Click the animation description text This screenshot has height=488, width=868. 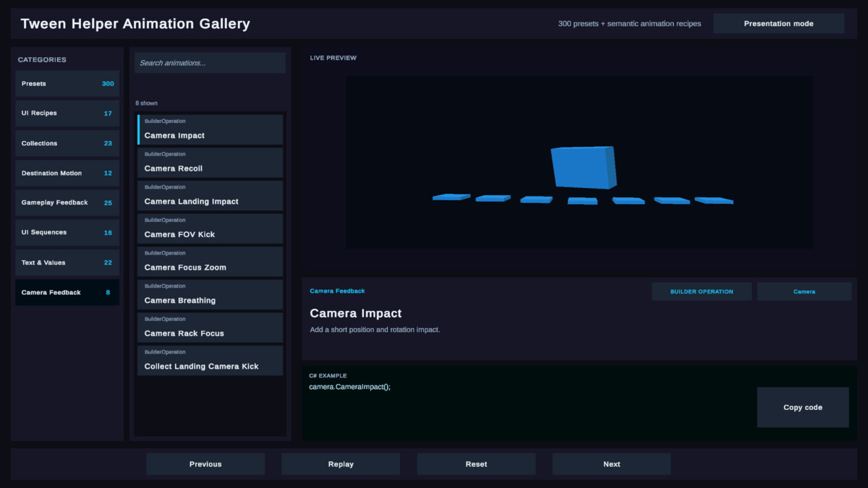(375, 330)
